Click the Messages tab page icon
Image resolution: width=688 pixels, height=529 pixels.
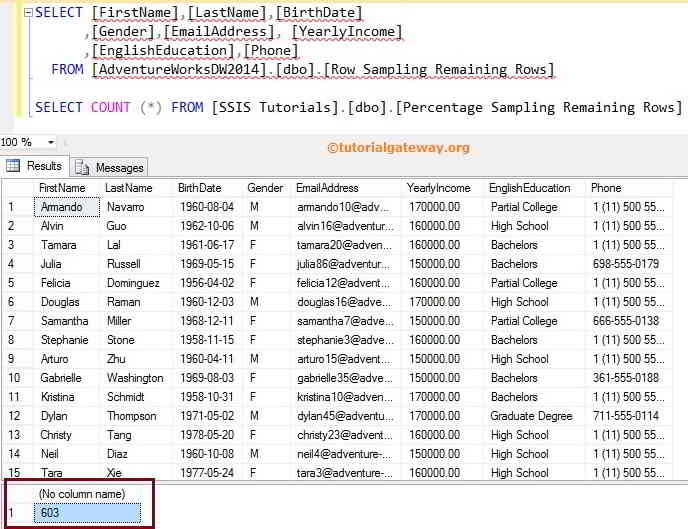click(x=82, y=168)
